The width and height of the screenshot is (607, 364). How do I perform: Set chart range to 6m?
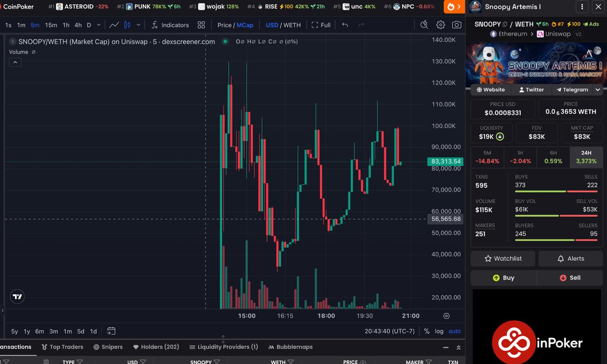[39, 331]
